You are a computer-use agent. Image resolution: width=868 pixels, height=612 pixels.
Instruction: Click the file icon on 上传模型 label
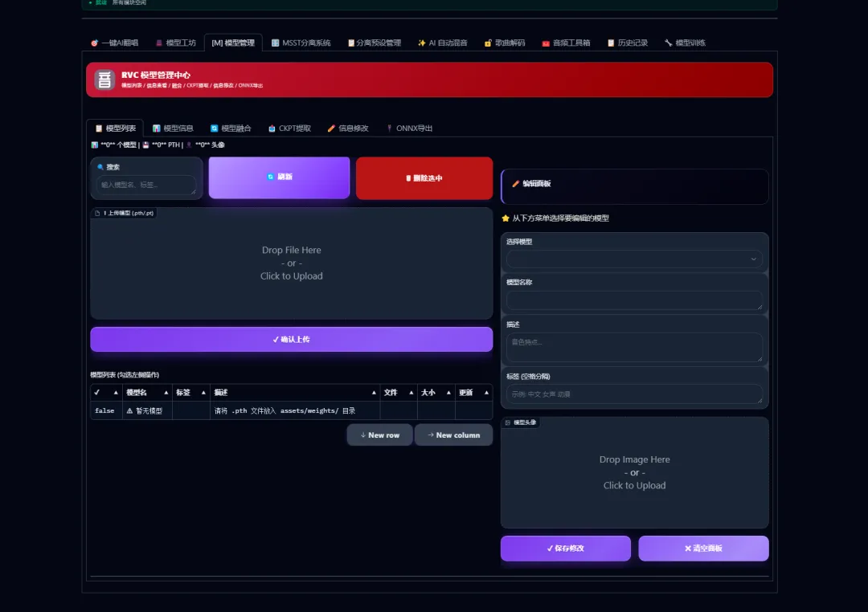tap(97, 213)
